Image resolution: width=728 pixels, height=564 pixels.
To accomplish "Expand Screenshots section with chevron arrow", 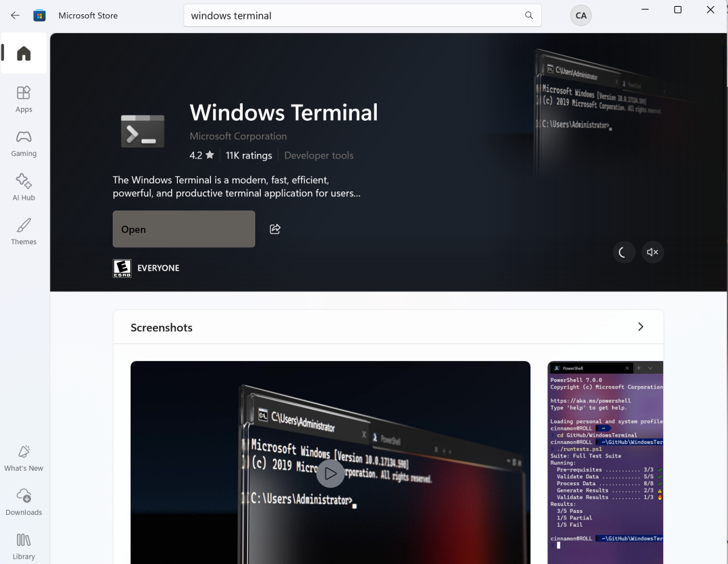I will [640, 327].
